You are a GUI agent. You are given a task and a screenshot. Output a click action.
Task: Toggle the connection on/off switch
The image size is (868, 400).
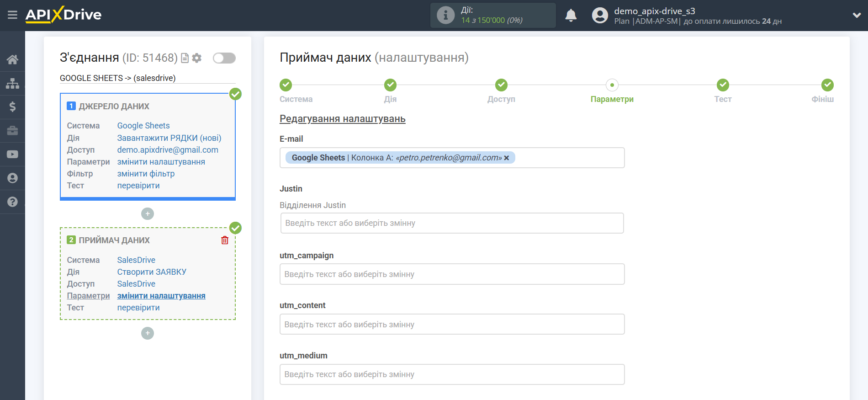tap(224, 58)
